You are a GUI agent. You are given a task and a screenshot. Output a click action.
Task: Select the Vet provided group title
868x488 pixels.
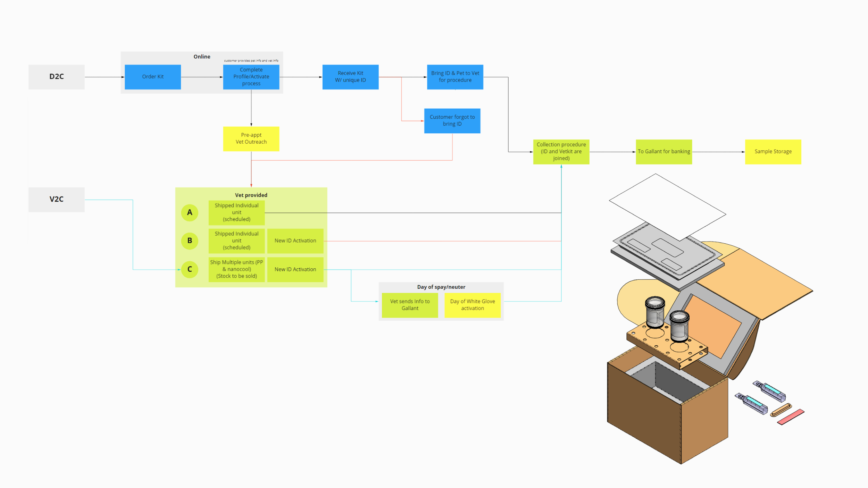point(251,195)
